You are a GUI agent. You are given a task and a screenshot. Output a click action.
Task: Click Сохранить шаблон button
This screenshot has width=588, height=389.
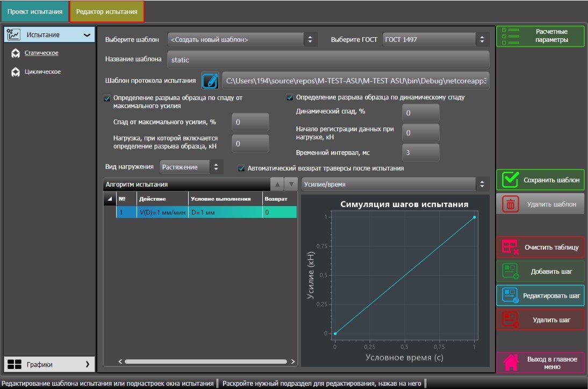point(540,180)
